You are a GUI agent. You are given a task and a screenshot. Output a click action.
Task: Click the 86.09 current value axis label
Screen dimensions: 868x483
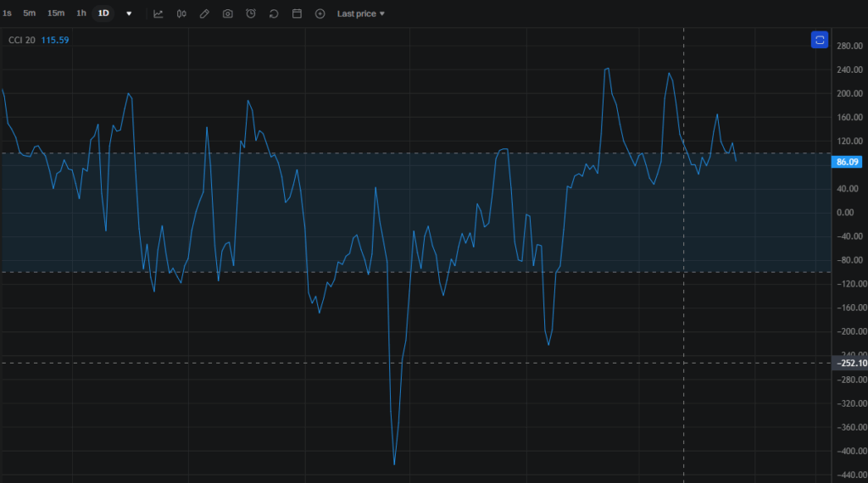coord(848,162)
